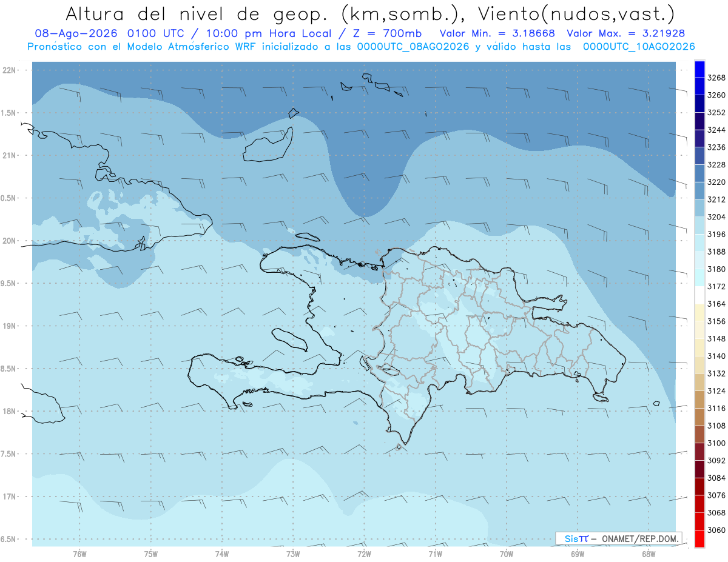
Task: Click the "3228" colorbar value
Action: pyautogui.click(x=716, y=165)
